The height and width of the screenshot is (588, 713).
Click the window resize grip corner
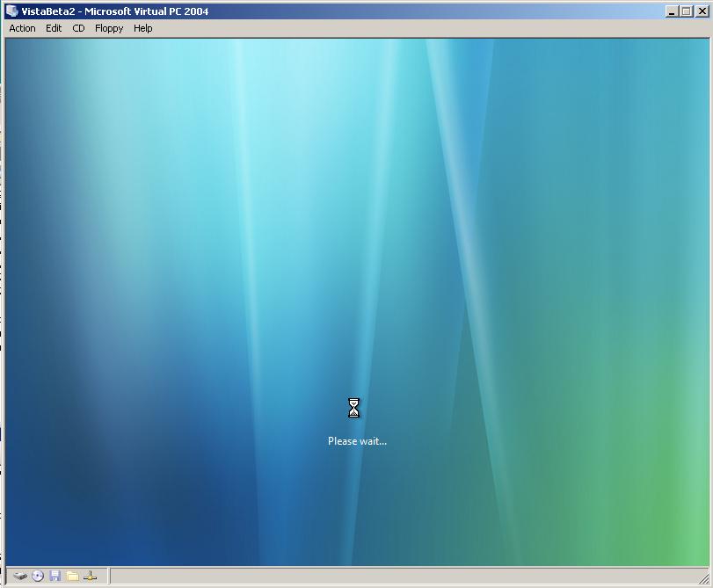[703, 578]
